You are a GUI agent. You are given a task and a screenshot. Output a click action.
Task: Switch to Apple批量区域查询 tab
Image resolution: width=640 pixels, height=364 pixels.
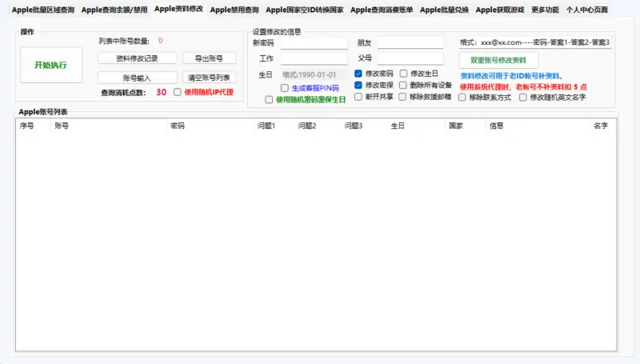coord(43,10)
